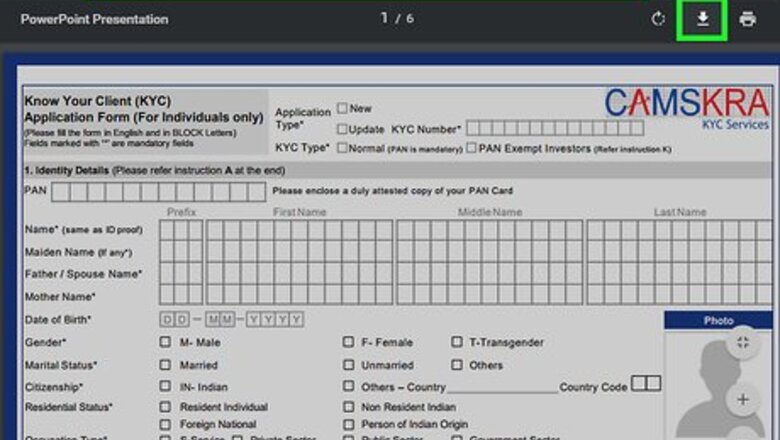This screenshot has height=440, width=780.
Task: Tick the M- Male gender checkbox
Action: point(165,342)
